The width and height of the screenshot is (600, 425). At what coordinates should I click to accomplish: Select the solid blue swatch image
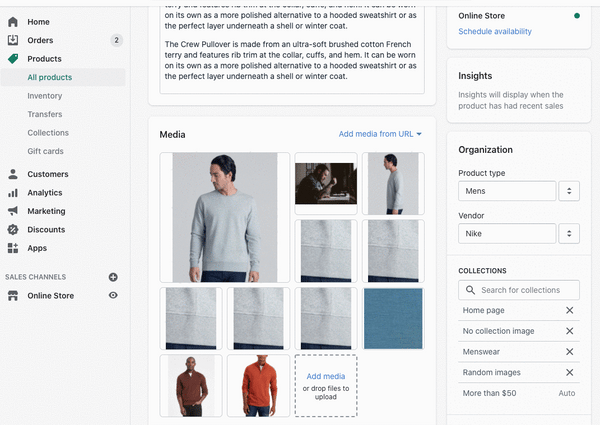(394, 318)
